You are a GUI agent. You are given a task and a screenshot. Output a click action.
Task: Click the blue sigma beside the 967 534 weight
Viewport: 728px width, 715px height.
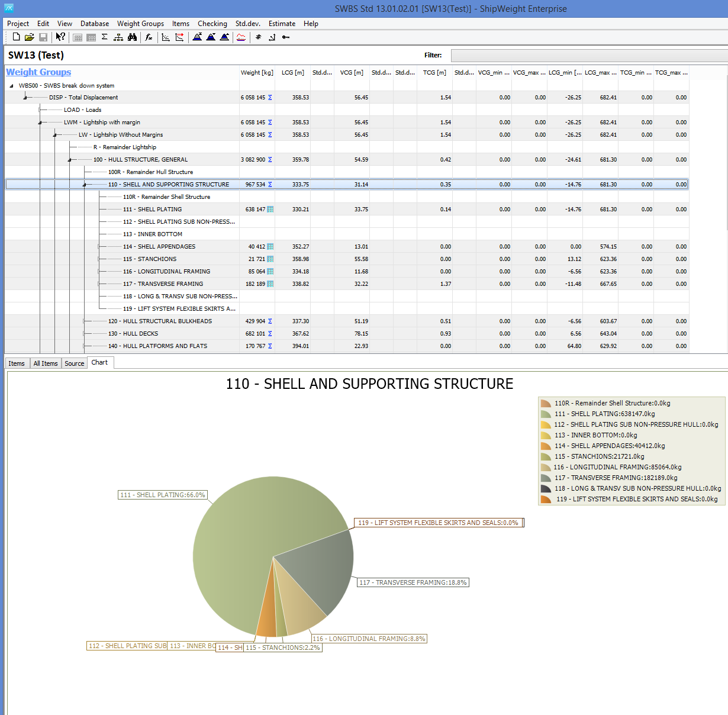click(x=270, y=184)
